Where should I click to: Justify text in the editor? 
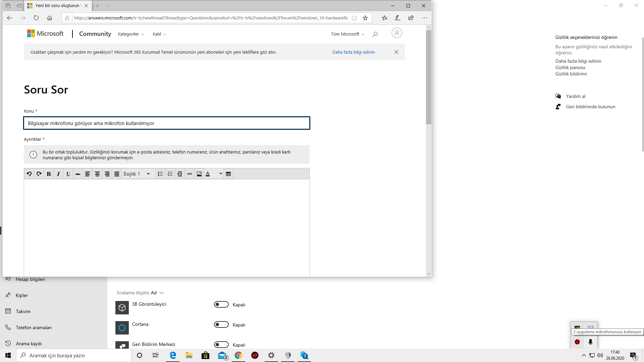(117, 174)
